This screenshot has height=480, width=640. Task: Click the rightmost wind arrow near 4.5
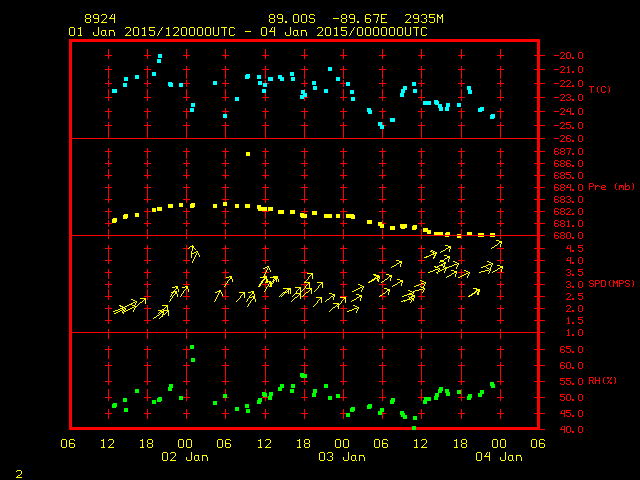click(497, 244)
